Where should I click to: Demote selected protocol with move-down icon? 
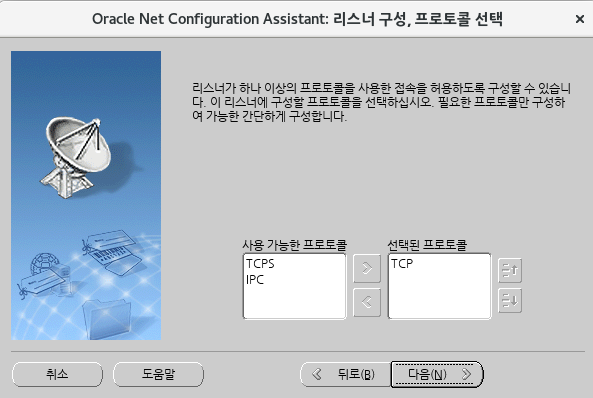tap(510, 300)
